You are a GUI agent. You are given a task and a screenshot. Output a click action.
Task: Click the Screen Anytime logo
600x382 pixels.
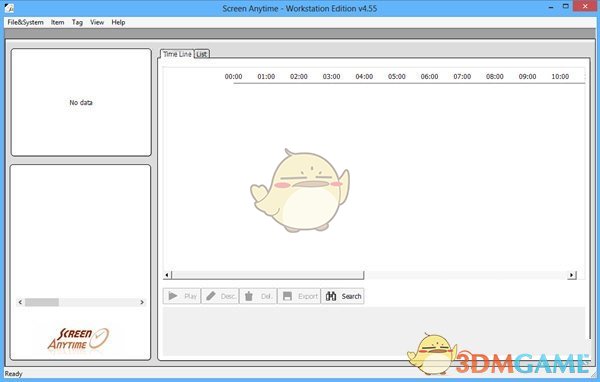pyautogui.click(x=78, y=339)
